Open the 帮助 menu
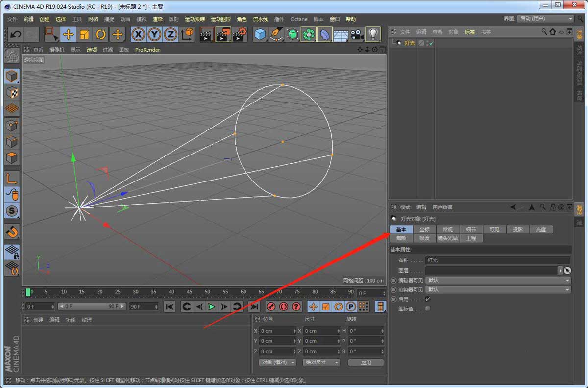 point(351,19)
